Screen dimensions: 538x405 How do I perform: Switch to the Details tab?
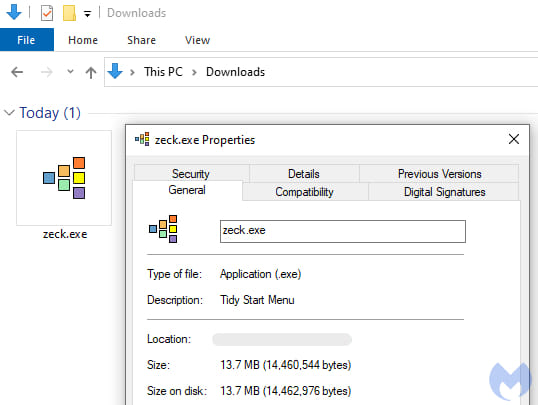click(304, 173)
